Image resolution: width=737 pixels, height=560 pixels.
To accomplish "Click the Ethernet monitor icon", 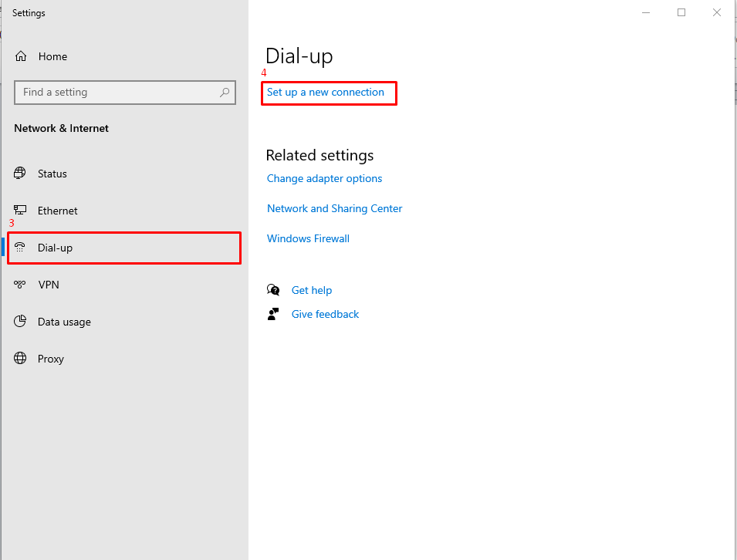I will 20,211.
